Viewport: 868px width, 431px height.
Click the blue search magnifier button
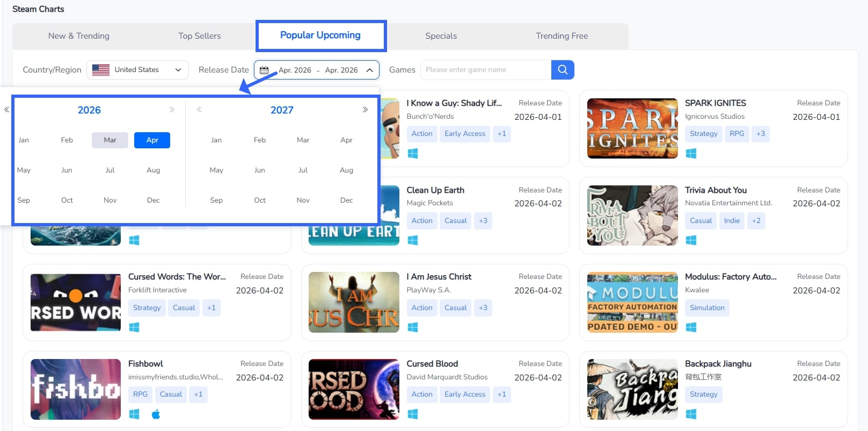[562, 70]
